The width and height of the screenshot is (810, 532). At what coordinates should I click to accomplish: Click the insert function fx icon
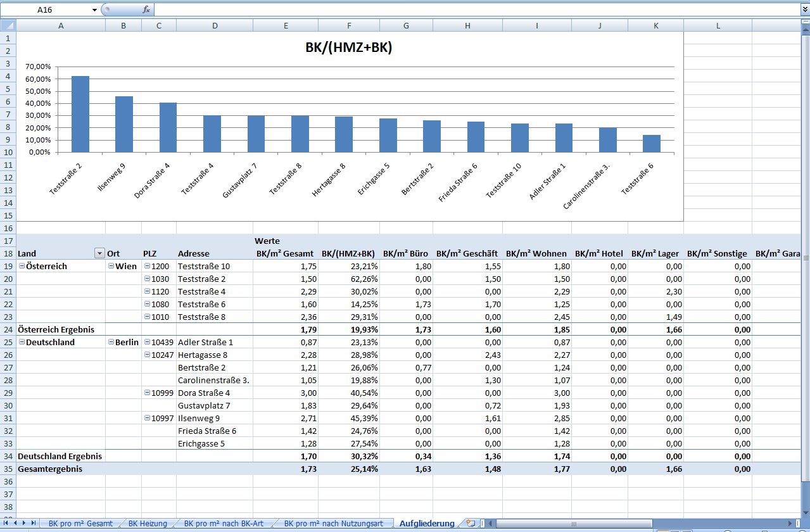[146, 9]
